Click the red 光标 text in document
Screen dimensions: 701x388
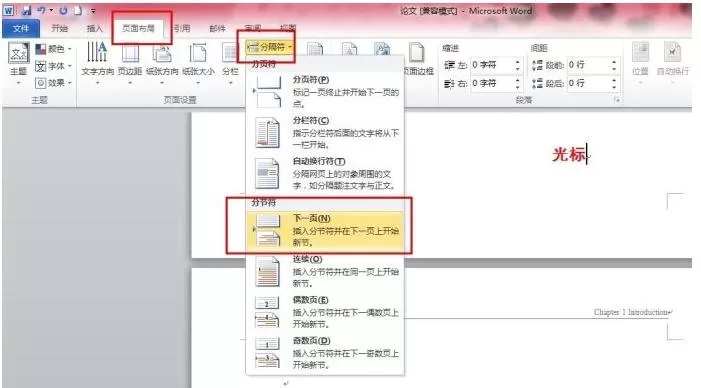[569, 155]
